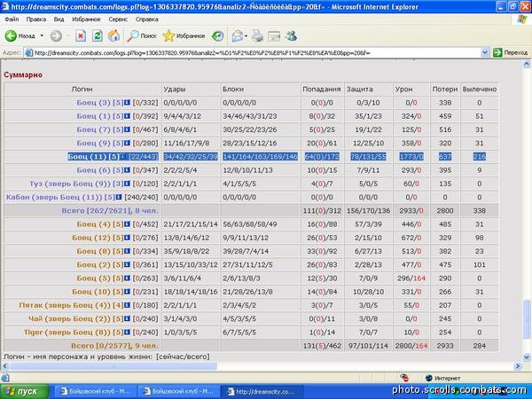Switch to dreamscity.co... taskbar window
The image size is (532, 399).
point(262,391)
